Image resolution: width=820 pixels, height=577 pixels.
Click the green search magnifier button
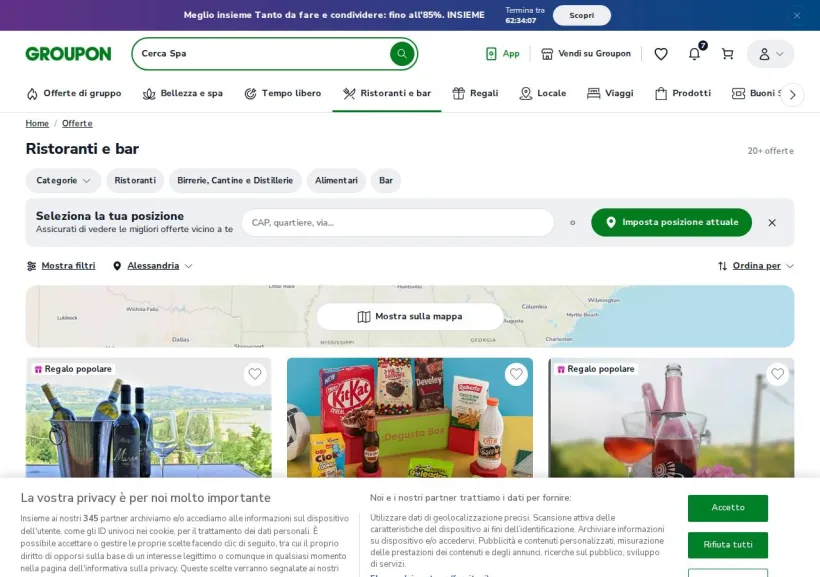click(x=402, y=53)
